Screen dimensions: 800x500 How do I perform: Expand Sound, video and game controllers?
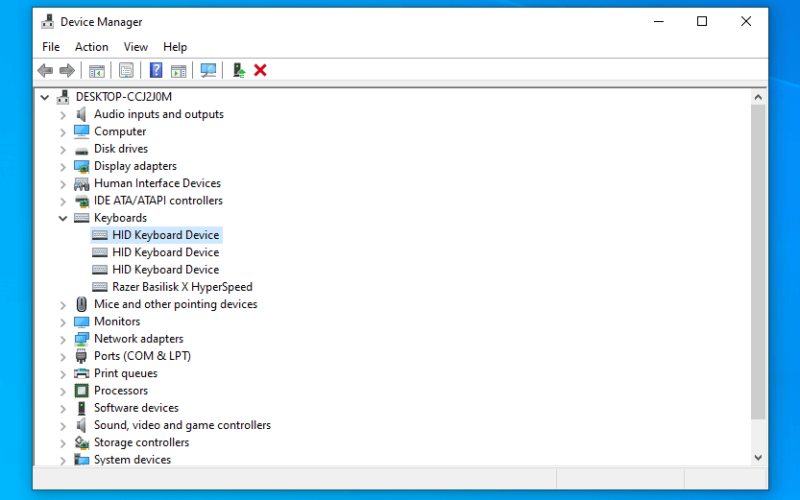[63, 426]
